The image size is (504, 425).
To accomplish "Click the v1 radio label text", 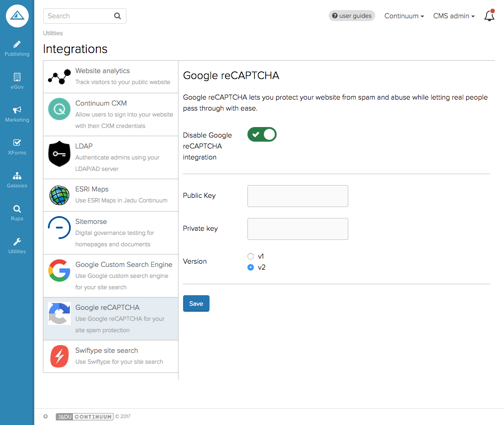I will [261, 256].
